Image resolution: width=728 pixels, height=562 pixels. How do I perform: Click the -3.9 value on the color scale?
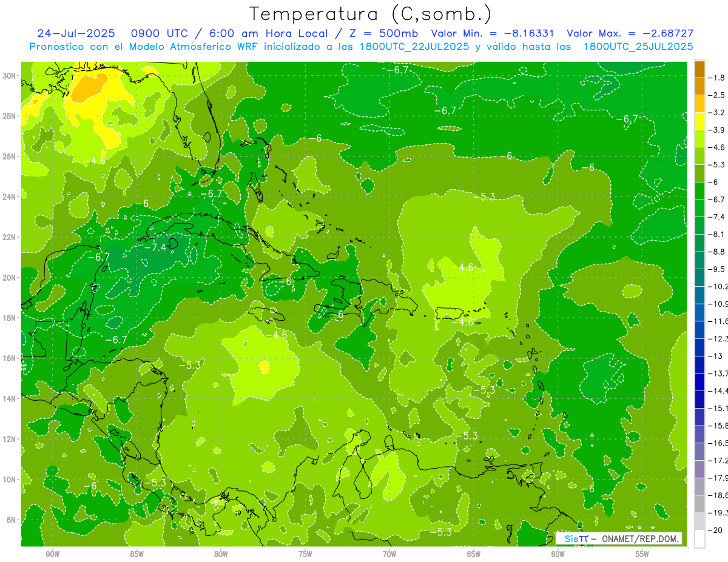coord(717,130)
